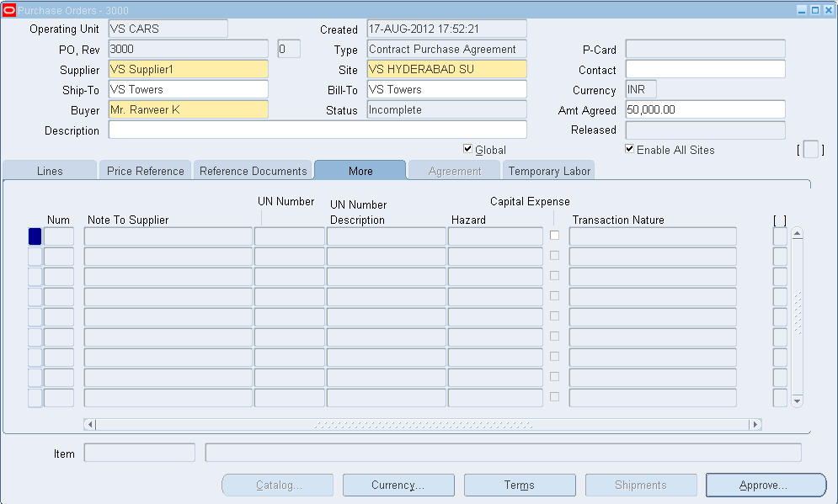Click the Note To Supplier field on first row
The image size is (838, 504).
click(x=168, y=236)
